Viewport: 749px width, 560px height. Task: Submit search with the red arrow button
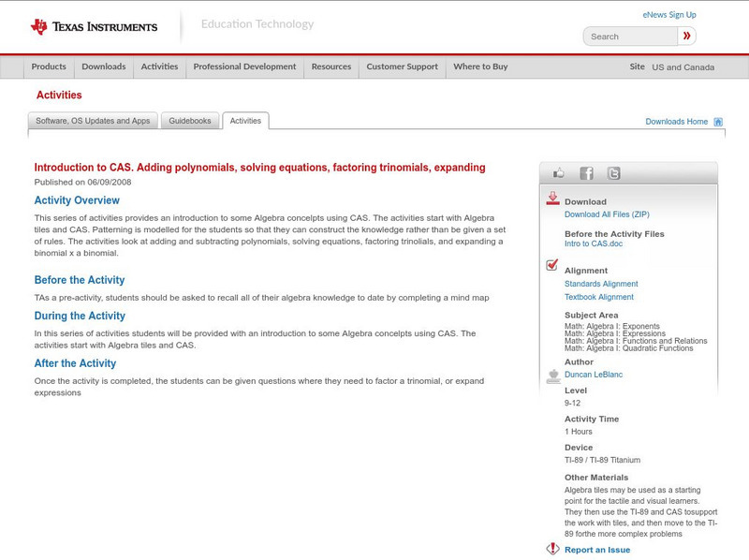[687, 36]
